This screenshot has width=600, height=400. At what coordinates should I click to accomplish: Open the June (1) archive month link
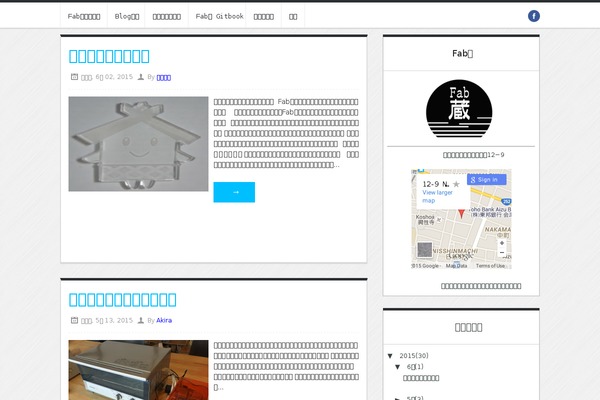click(415, 367)
